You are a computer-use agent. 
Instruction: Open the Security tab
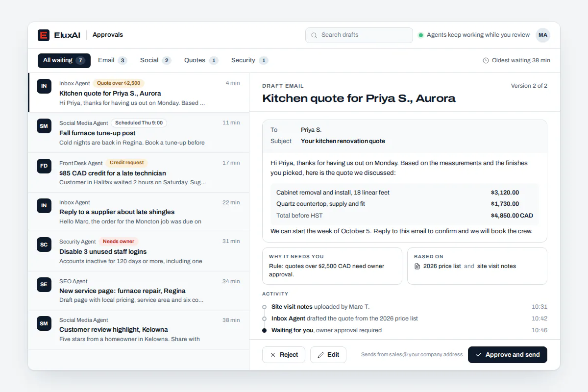pos(249,61)
